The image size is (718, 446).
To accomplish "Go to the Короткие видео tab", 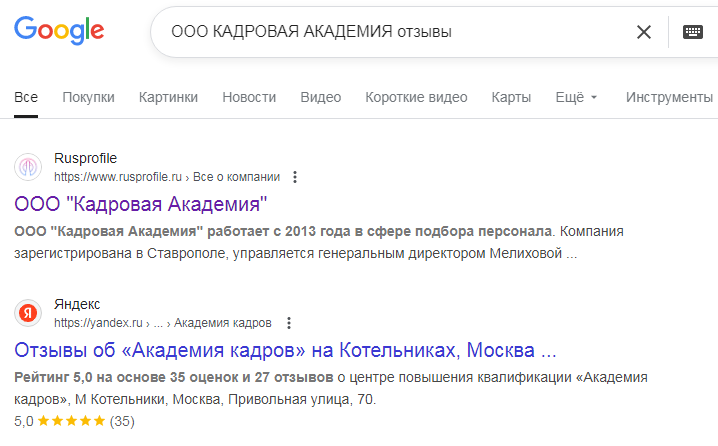I will click(416, 97).
